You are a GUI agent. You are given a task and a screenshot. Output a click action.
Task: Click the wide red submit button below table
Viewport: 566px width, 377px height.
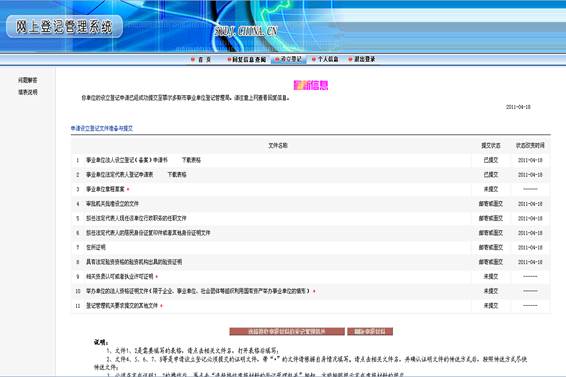click(287, 332)
